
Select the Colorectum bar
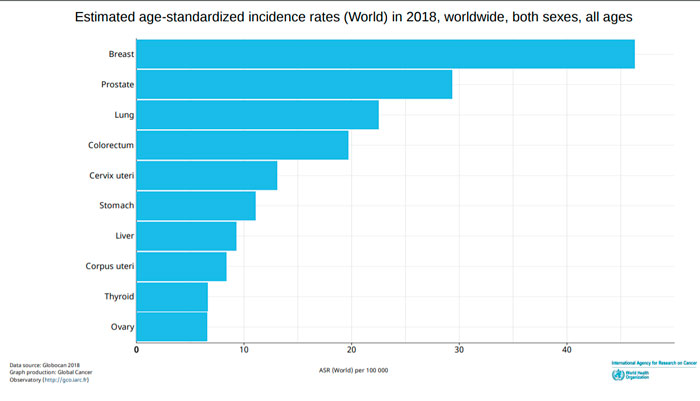click(x=242, y=145)
